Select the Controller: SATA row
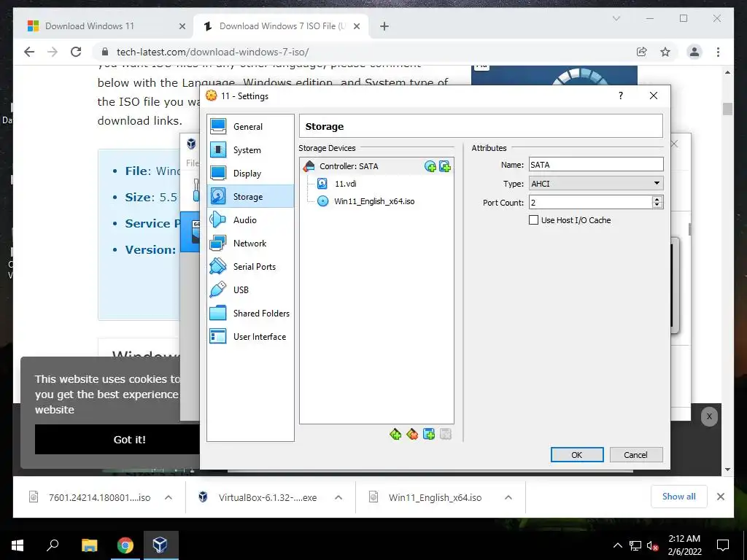The image size is (747, 560). [376, 166]
